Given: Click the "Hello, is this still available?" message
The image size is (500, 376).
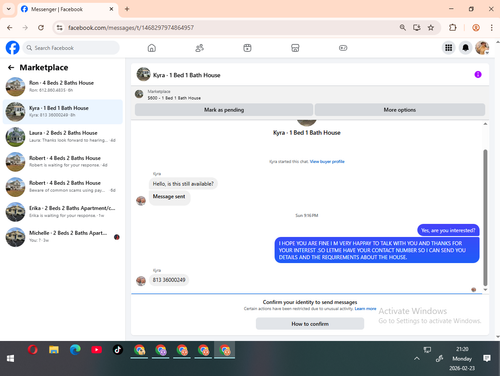Looking at the screenshot, I should (x=183, y=184).
